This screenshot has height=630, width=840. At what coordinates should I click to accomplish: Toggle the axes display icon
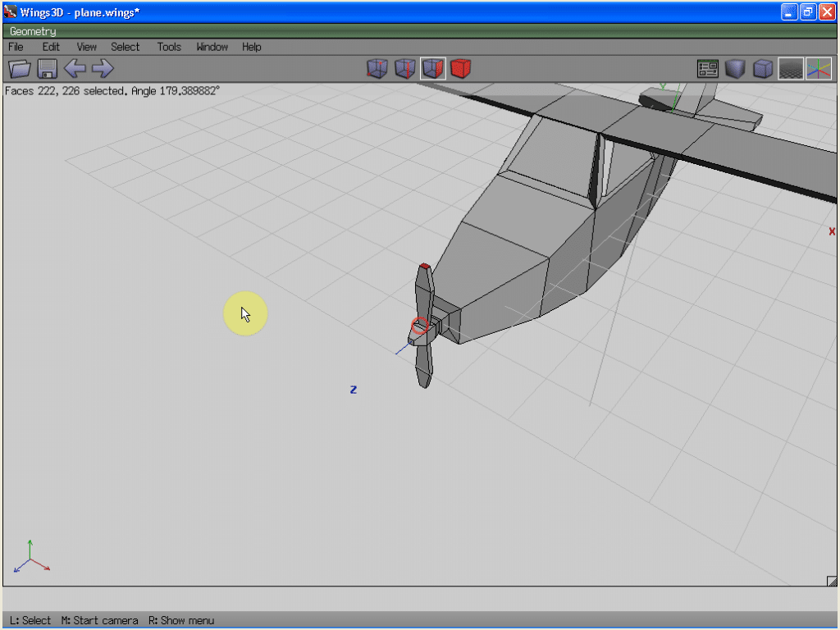pos(819,69)
